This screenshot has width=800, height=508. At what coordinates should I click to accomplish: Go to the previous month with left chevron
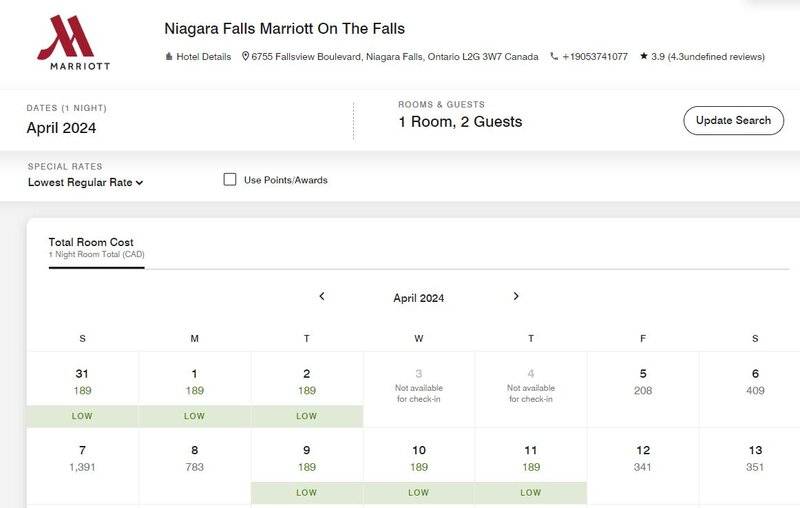[x=322, y=296]
